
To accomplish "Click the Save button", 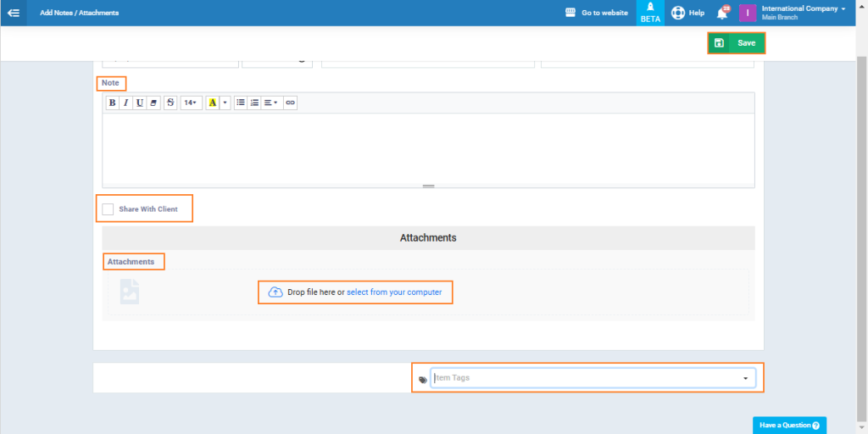I will [737, 42].
